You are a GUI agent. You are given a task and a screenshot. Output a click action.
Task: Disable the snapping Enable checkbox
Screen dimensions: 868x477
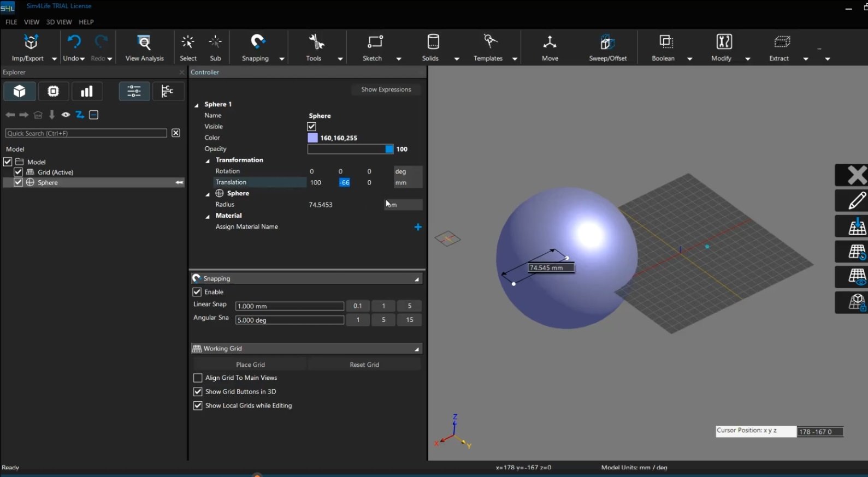[197, 292]
